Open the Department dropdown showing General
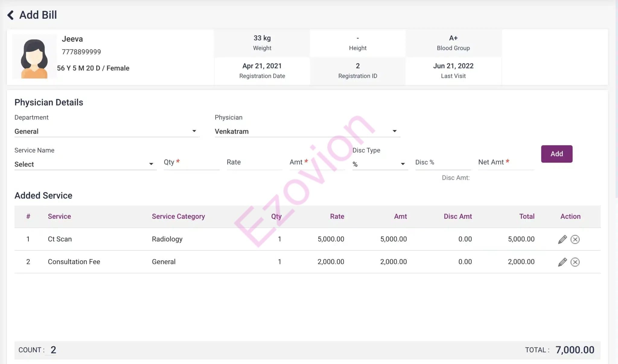 (106, 131)
